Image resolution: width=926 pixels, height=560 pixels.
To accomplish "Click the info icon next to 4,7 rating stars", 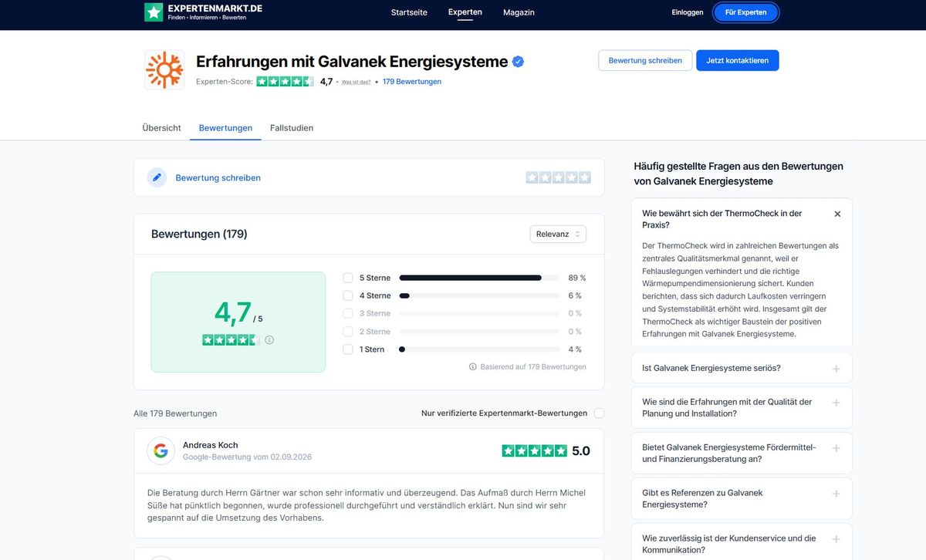I will tap(269, 339).
